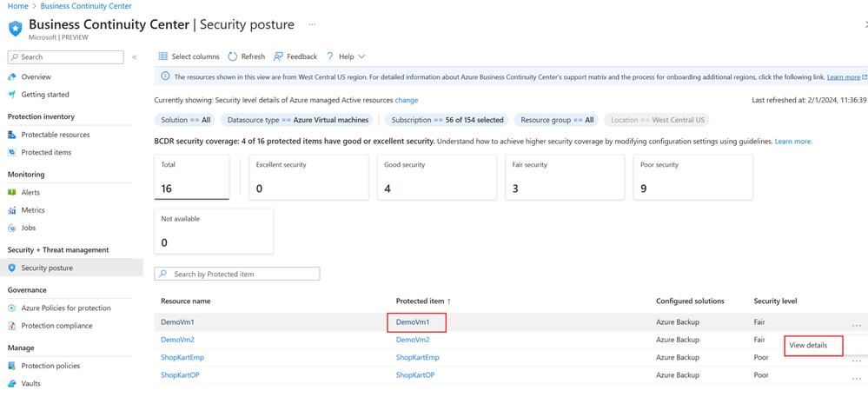
Task: Click the Metrics chart icon
Action: point(12,210)
